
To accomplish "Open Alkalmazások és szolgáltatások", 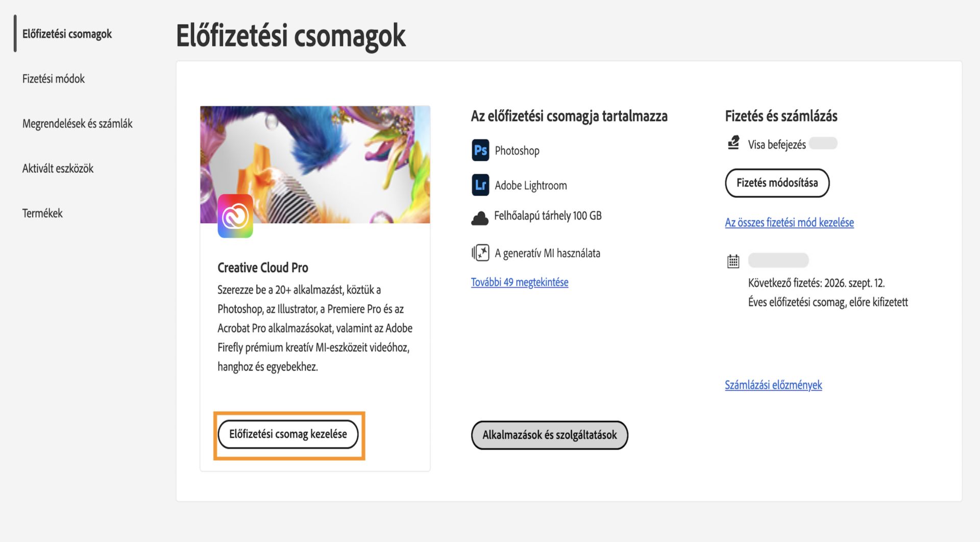I will [x=550, y=435].
